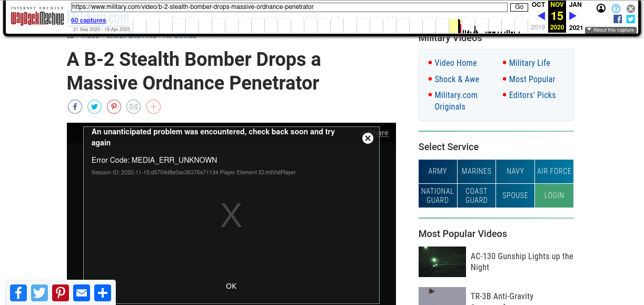Screen dimensions: 644x305
Task: Share page via Facebook circle icon below title
Action: [75, 107]
